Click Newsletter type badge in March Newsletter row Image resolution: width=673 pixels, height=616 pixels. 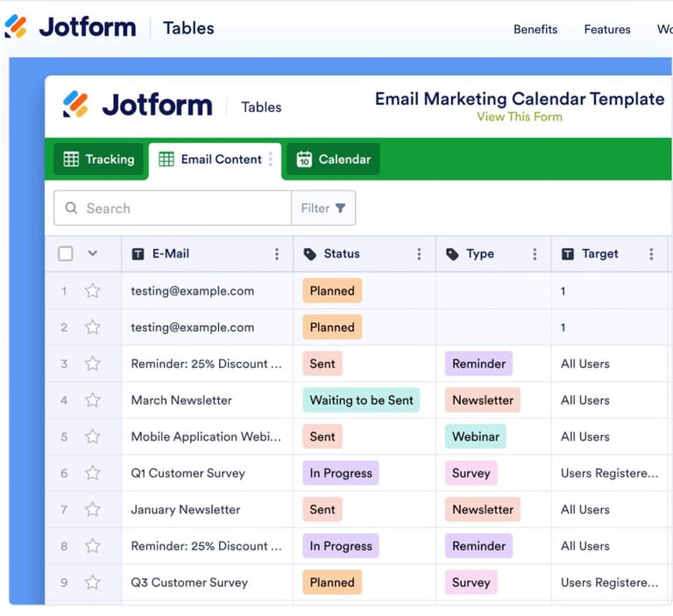click(x=483, y=400)
